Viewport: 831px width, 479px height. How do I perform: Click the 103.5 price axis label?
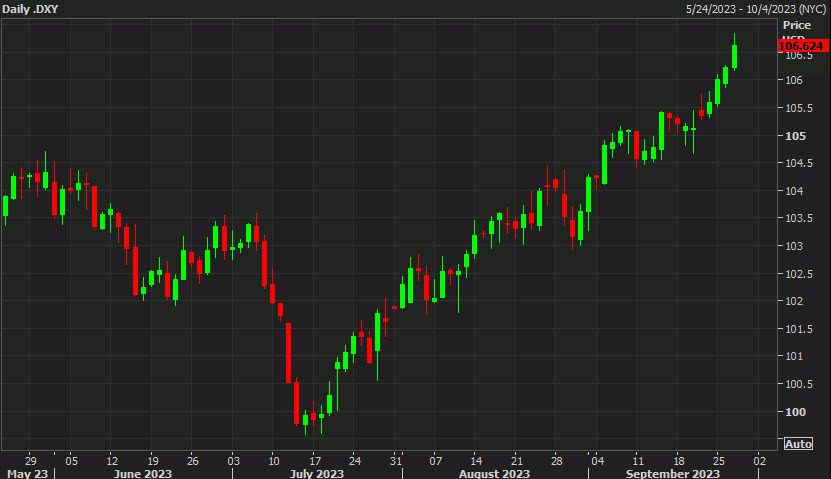point(798,218)
